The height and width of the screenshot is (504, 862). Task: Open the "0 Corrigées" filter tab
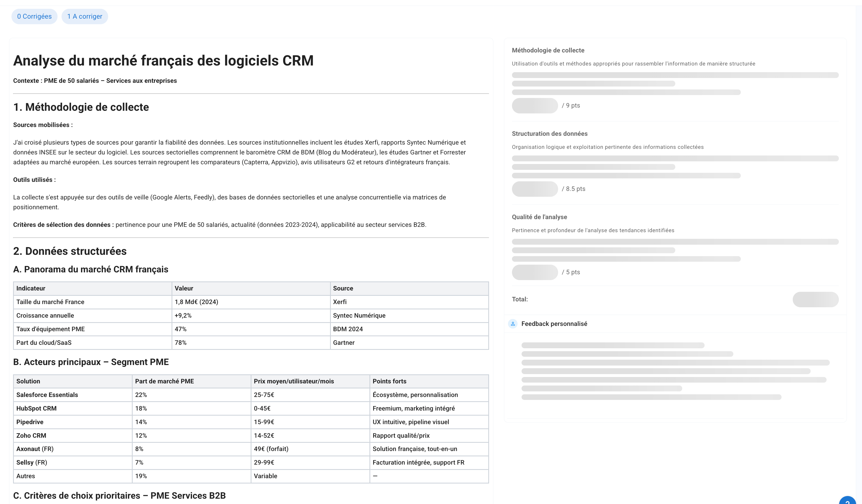coord(34,17)
